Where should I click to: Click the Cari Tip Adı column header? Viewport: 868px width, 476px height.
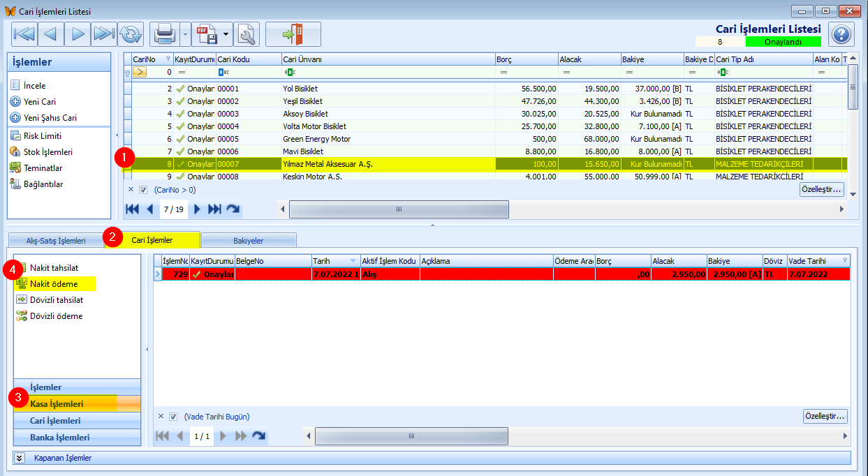pos(763,59)
